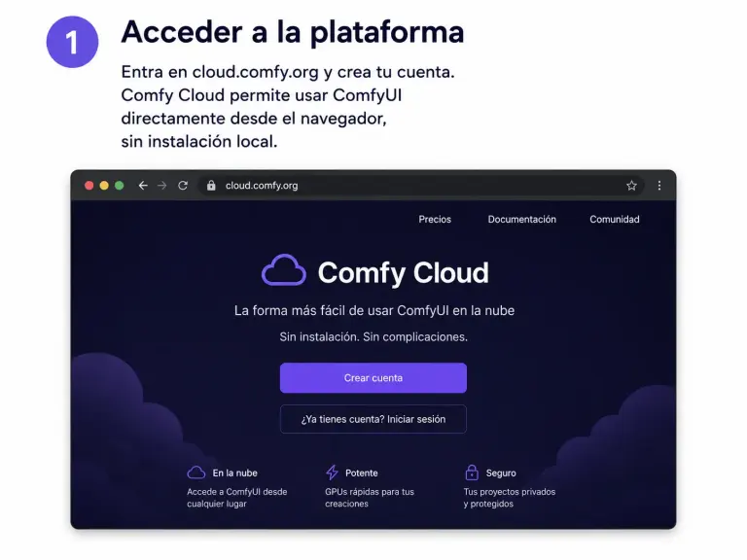Open the browser three-dot menu
This screenshot has width=747, height=560.
pyautogui.click(x=659, y=186)
